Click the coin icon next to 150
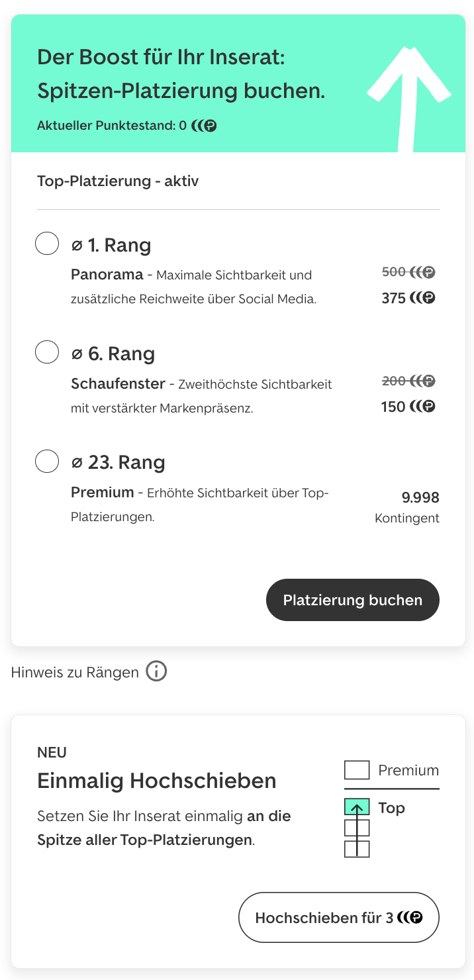Viewport: 474px width, 980px height. click(x=428, y=406)
